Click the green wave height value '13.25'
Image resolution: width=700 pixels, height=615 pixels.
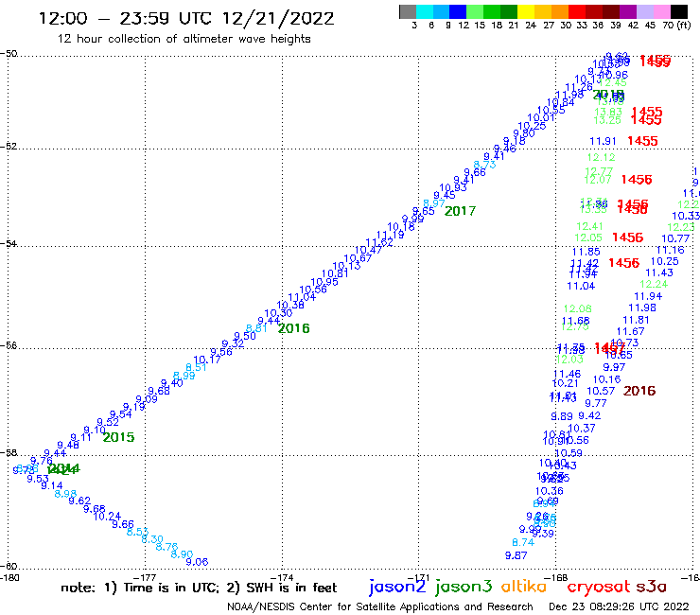point(607,120)
